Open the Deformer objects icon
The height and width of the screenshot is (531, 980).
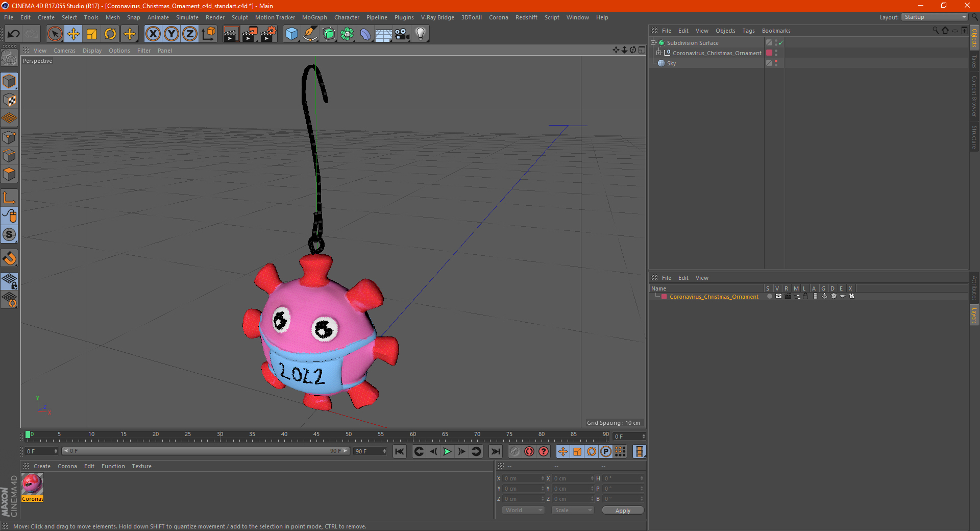(365, 34)
